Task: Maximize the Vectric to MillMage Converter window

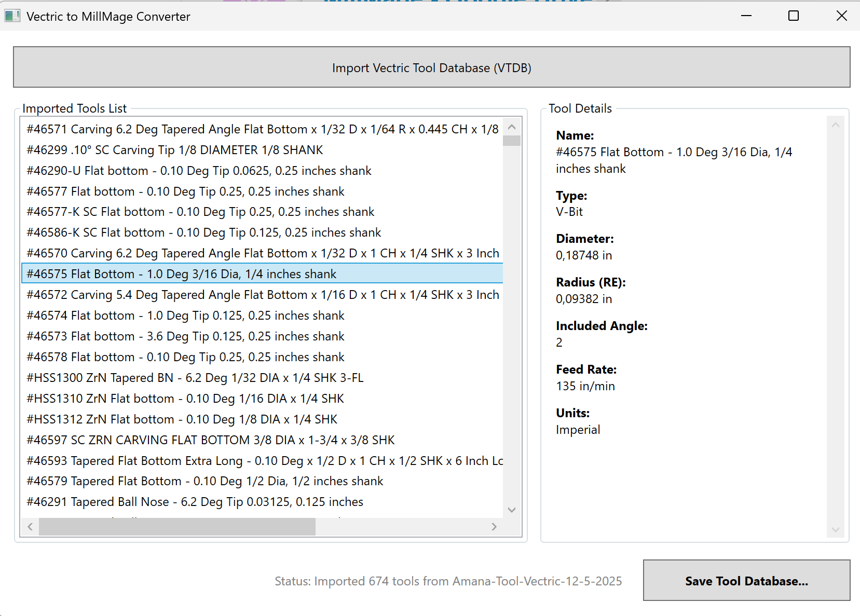Action: tap(793, 16)
